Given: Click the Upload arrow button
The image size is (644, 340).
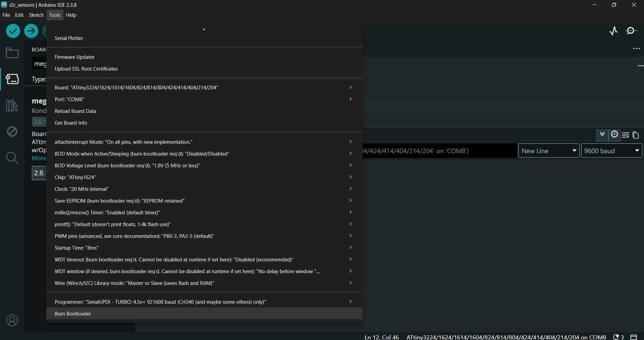Looking at the screenshot, I should pos(31,31).
